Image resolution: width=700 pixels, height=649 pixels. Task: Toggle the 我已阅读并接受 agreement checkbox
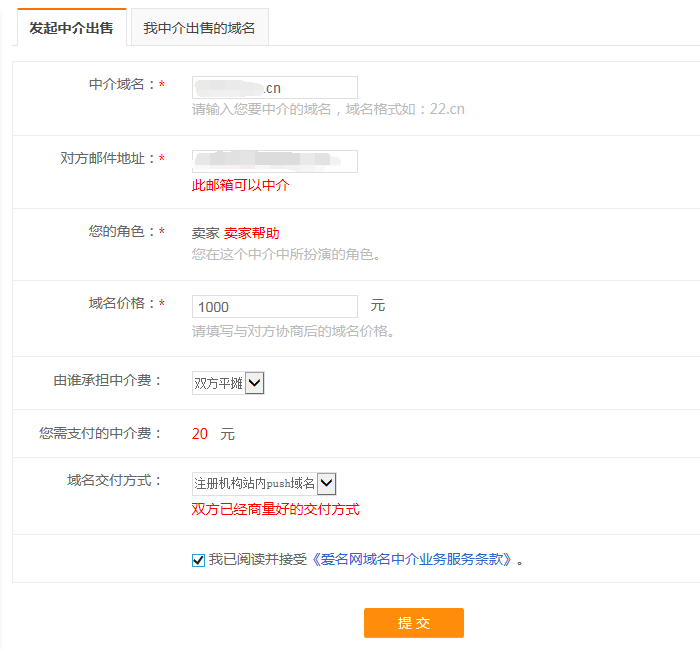(198, 560)
